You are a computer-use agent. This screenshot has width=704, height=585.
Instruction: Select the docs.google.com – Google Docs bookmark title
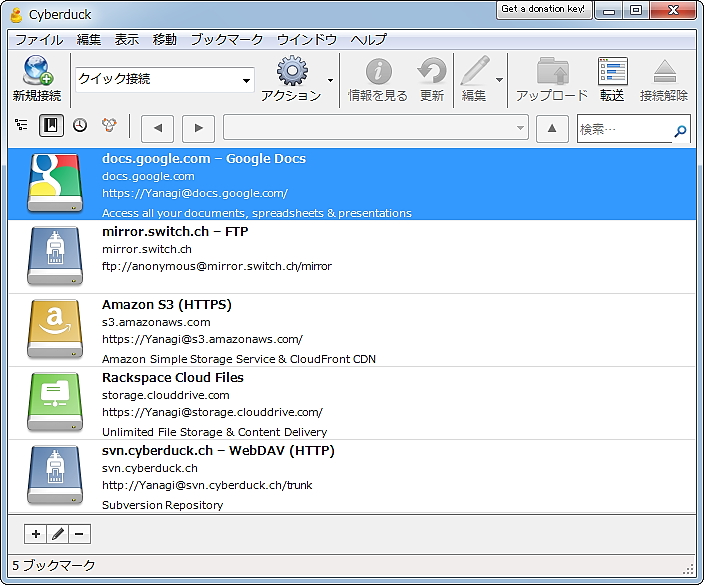tap(204, 158)
